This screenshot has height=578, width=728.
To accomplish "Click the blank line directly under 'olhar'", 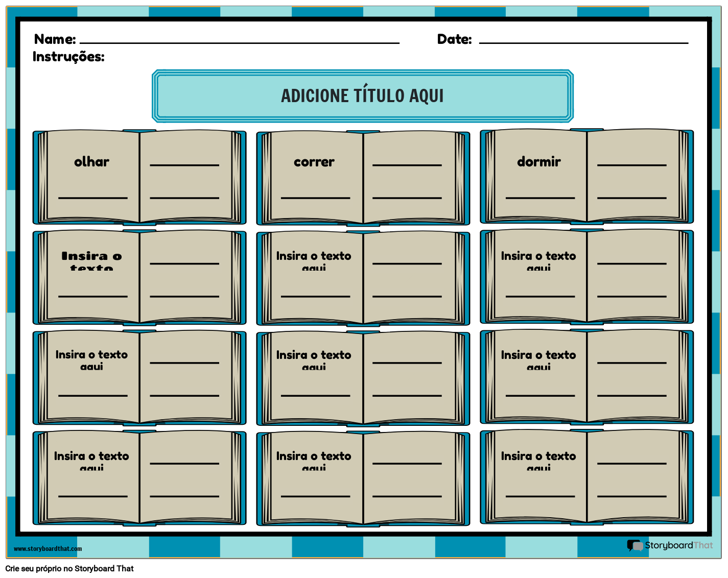I will click(x=92, y=197).
